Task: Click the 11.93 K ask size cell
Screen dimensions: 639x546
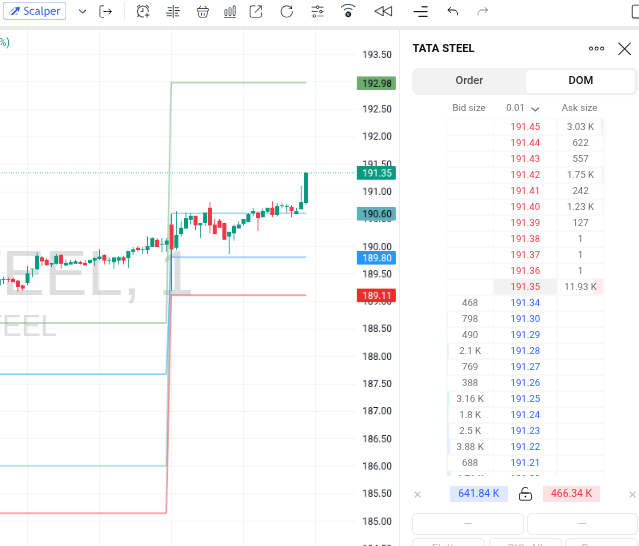Action: pos(580,287)
